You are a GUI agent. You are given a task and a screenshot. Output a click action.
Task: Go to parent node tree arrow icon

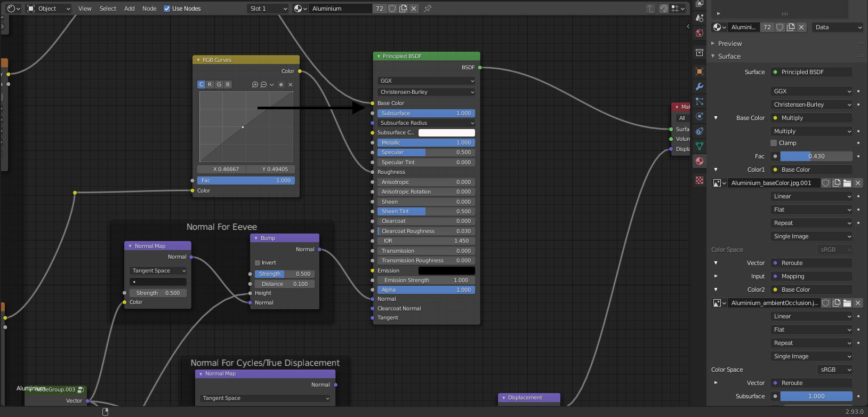(x=650, y=9)
